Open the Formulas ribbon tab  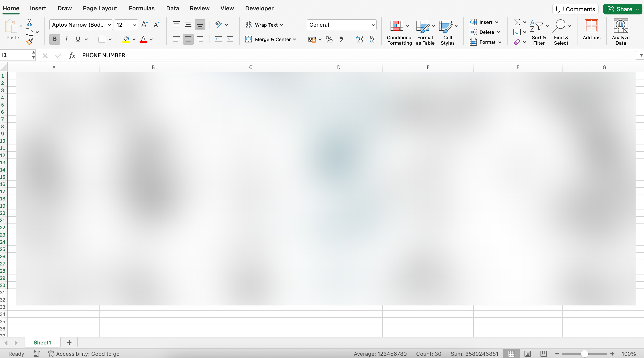pos(142,8)
